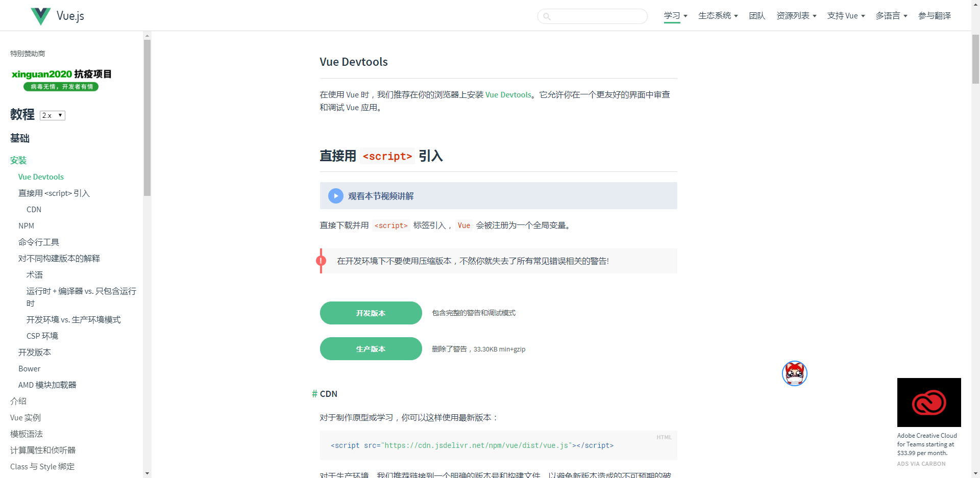
Task: Play the section video explanation
Action: point(335,195)
